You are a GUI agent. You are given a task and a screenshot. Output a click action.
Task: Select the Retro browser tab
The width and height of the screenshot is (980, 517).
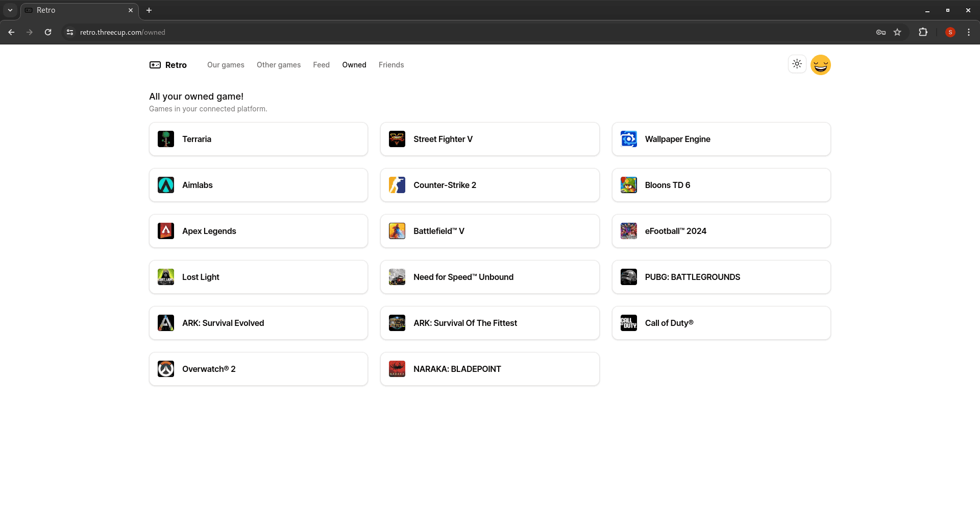point(80,10)
